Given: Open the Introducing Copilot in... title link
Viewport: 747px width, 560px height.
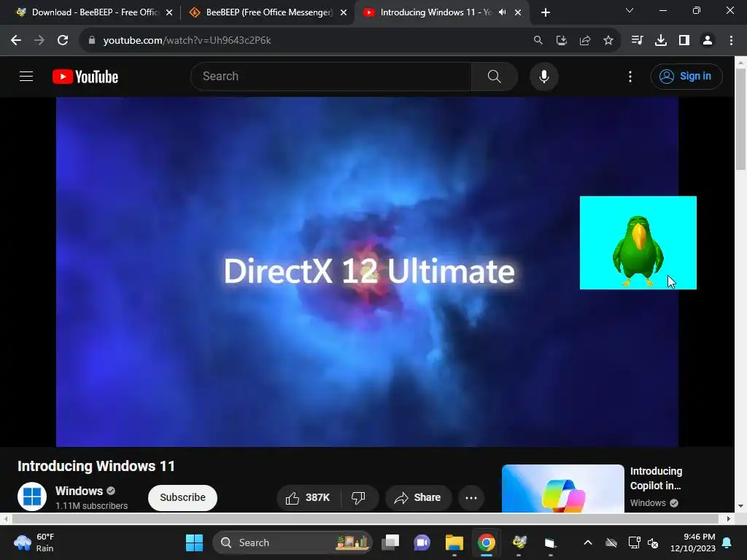Looking at the screenshot, I should point(656,478).
